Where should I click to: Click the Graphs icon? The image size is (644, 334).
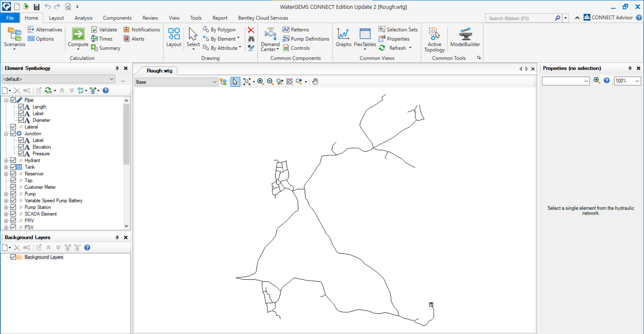[343, 34]
